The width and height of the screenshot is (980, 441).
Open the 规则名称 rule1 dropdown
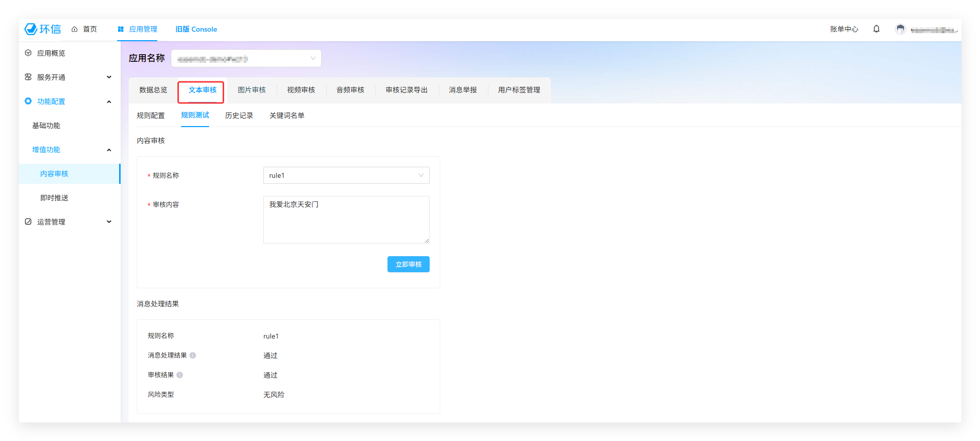346,175
